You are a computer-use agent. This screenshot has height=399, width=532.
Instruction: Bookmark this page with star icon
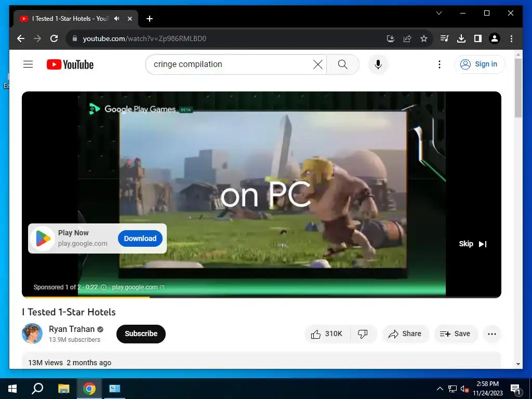[424, 38]
